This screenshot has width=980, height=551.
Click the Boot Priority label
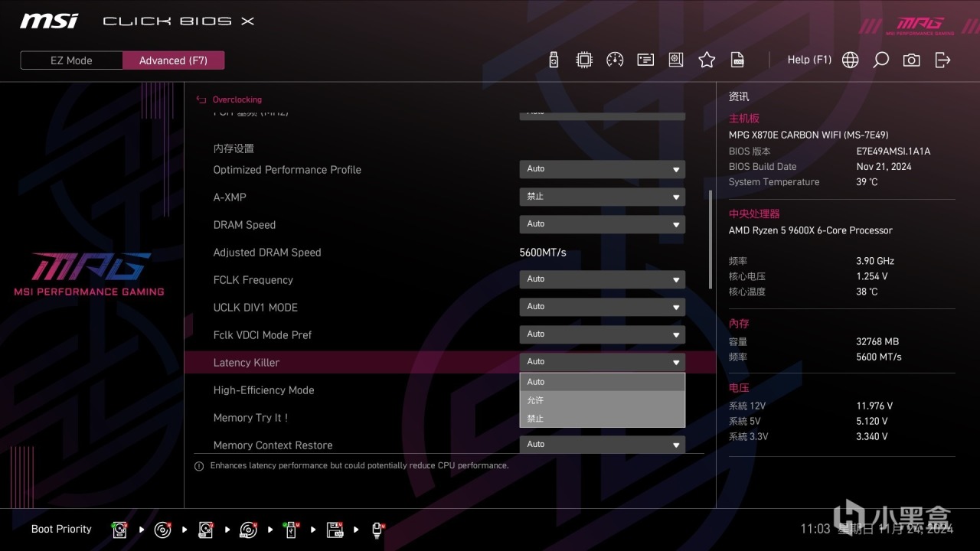(x=61, y=529)
